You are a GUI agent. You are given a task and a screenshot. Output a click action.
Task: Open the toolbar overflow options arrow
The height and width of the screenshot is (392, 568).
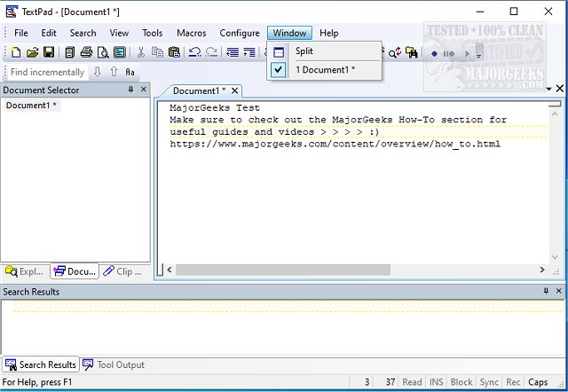(479, 56)
